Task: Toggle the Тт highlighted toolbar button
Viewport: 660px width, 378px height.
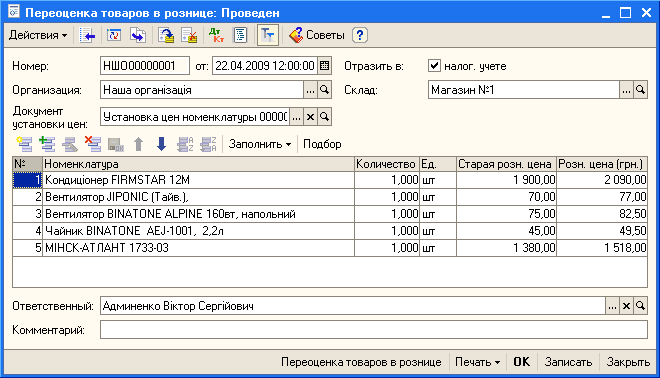Action: tap(268, 35)
